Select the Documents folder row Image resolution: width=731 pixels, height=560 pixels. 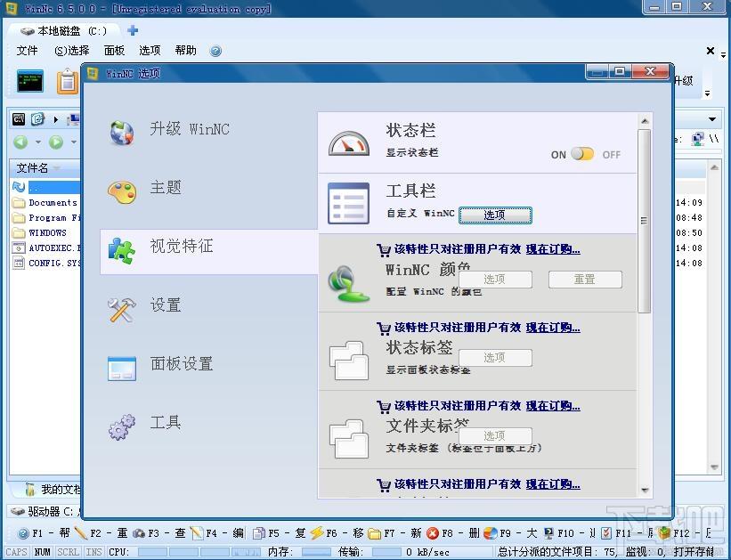click(45, 203)
